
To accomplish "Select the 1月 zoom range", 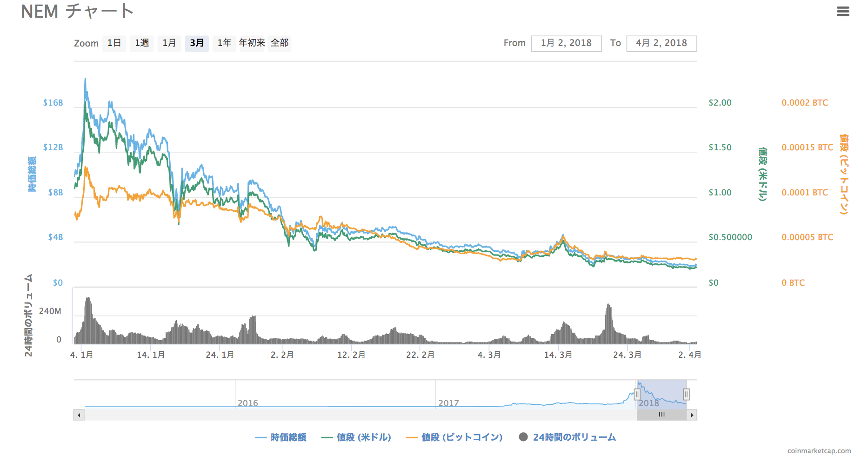I will [x=169, y=43].
